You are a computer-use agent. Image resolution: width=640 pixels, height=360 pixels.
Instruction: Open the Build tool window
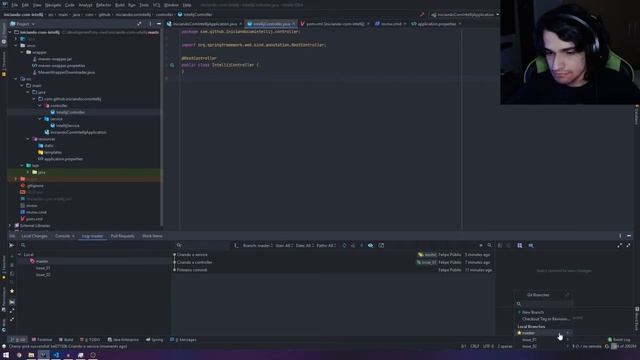tap(66, 340)
